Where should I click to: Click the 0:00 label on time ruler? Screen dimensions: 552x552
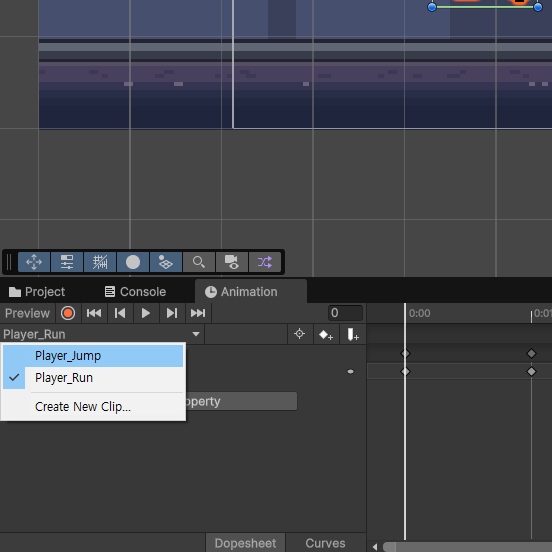coord(420,313)
